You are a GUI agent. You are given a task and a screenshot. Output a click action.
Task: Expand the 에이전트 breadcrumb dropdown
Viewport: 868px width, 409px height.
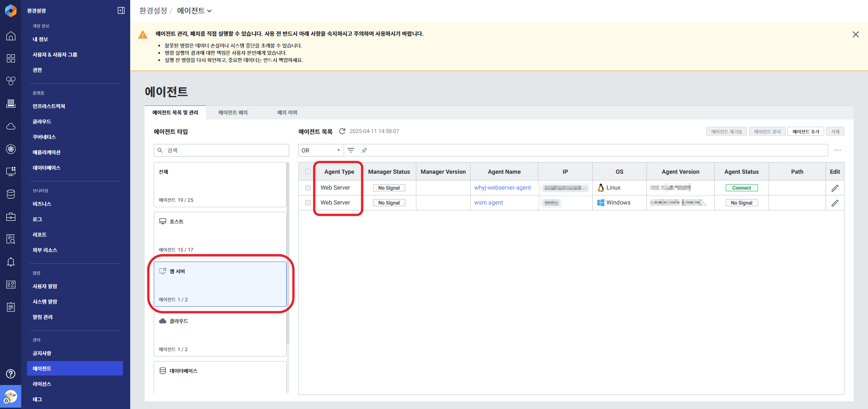(x=194, y=10)
